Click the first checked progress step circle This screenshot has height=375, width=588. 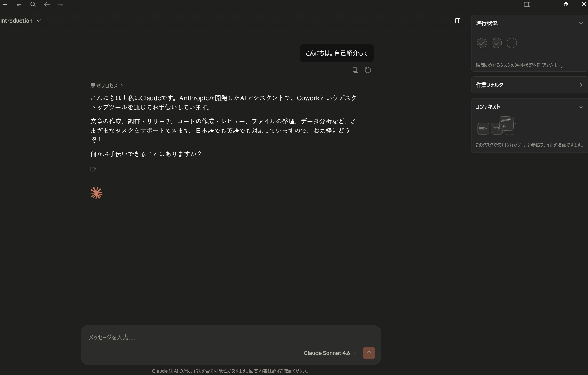coord(482,43)
